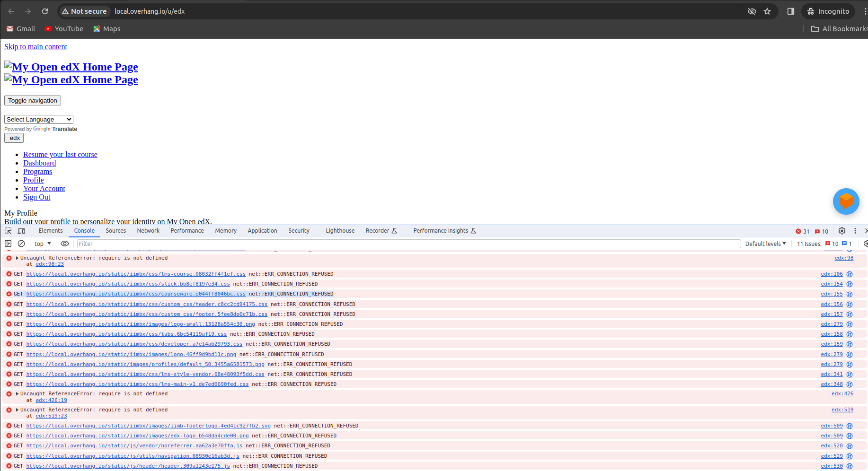Switch to the Lighthouse tab
Image resolution: width=868 pixels, height=471 pixels.
pos(340,231)
